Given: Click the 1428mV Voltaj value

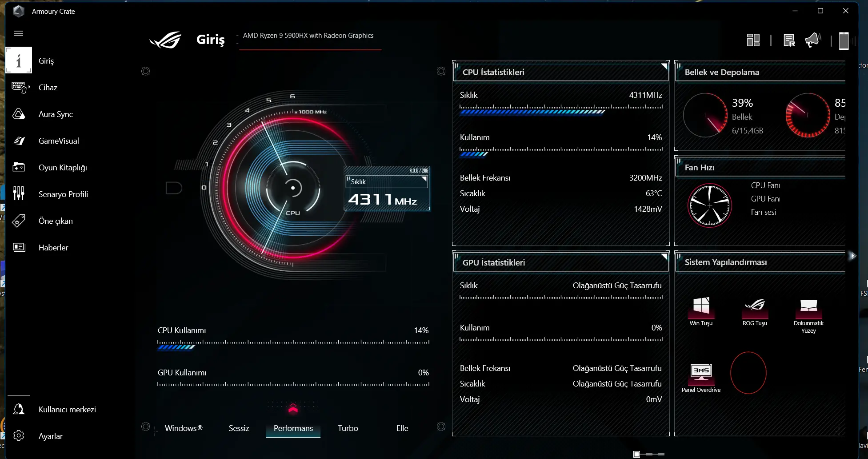Looking at the screenshot, I should 648,209.
